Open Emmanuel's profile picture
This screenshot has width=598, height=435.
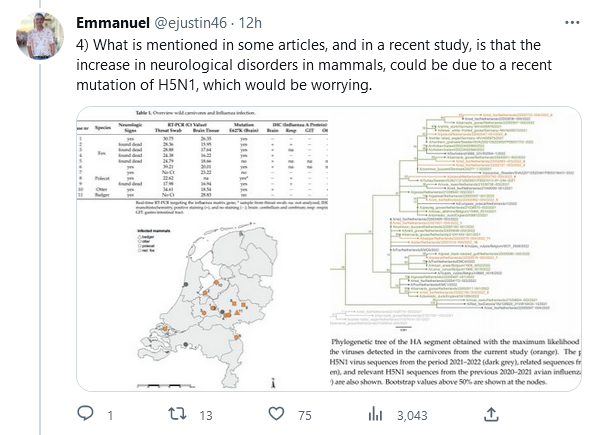click(x=40, y=35)
